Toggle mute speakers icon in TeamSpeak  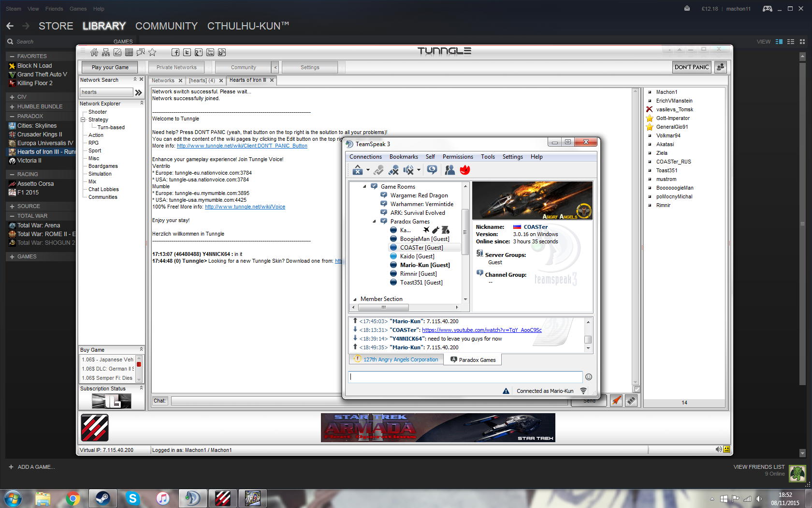pyautogui.click(x=408, y=170)
